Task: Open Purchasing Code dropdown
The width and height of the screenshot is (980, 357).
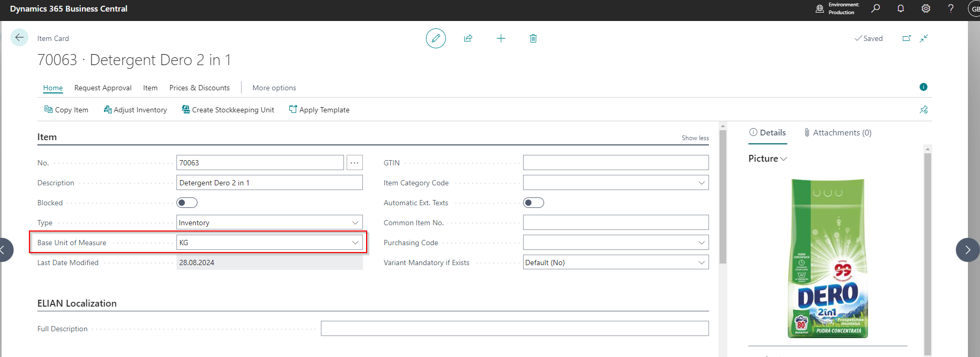Action: tap(701, 243)
